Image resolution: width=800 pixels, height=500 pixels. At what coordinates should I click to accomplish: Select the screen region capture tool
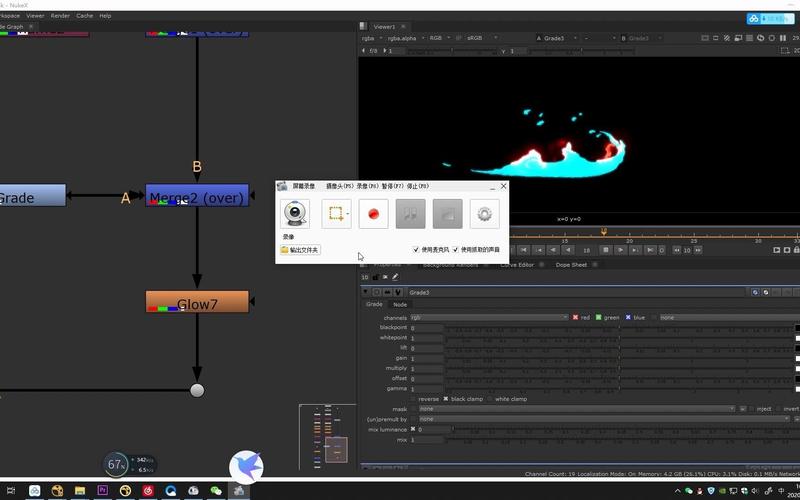pos(336,214)
